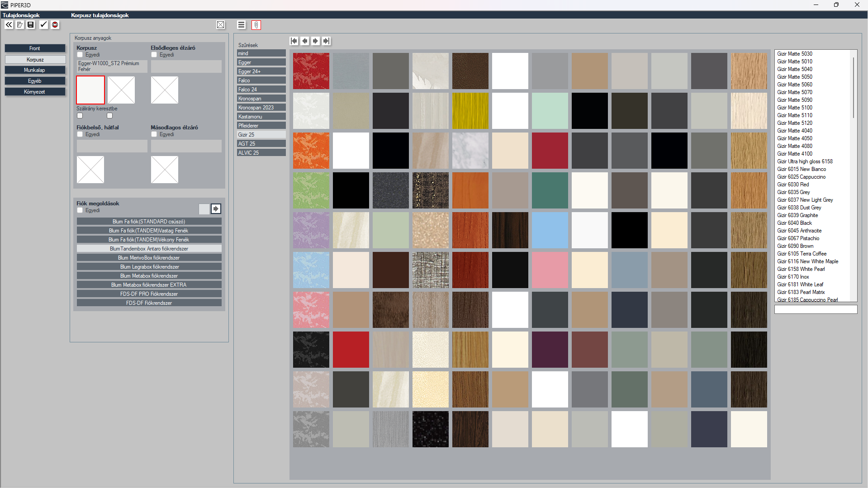Click the double-arrow back icon

click(9, 25)
